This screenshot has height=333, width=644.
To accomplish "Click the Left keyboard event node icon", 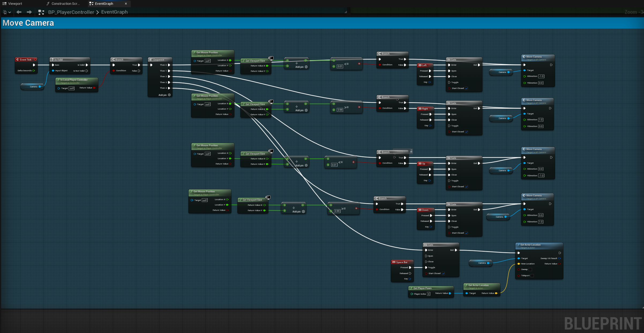I will [420, 65].
